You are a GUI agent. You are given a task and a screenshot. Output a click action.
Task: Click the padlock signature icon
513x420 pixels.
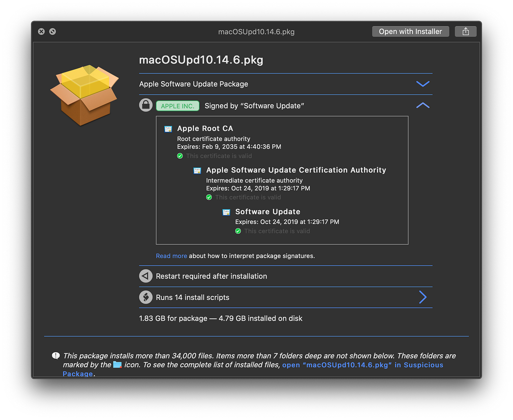pos(146,105)
